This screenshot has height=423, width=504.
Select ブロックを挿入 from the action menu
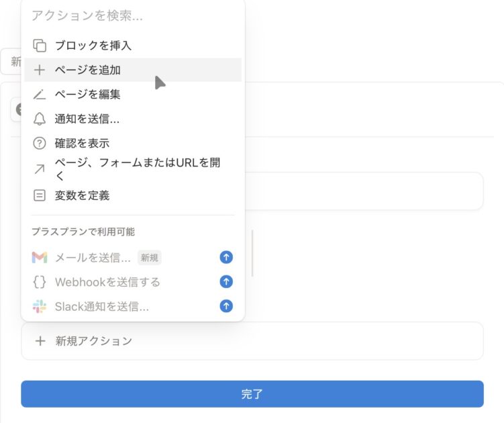93,46
